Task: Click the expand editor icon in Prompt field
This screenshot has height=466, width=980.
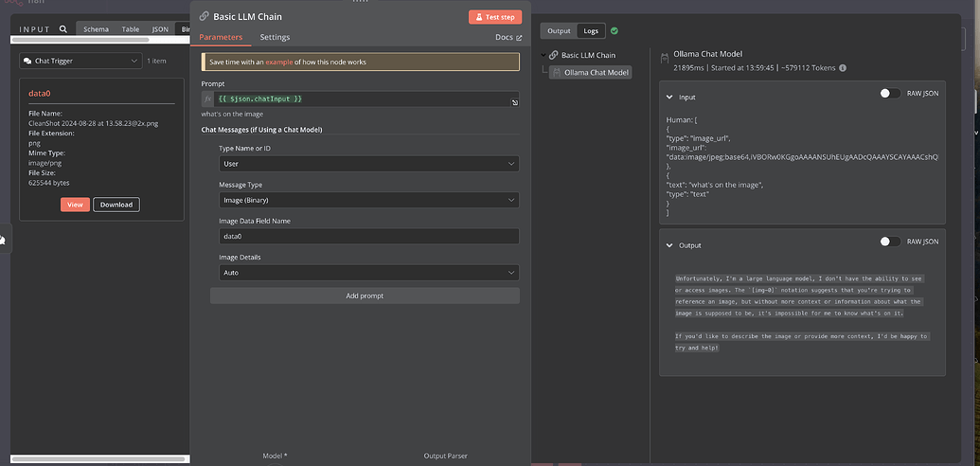Action: (514, 102)
